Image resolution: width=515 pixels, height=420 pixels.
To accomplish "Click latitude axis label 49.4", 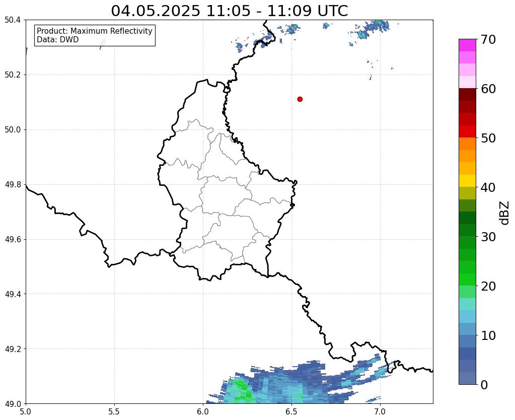I will (x=13, y=294).
